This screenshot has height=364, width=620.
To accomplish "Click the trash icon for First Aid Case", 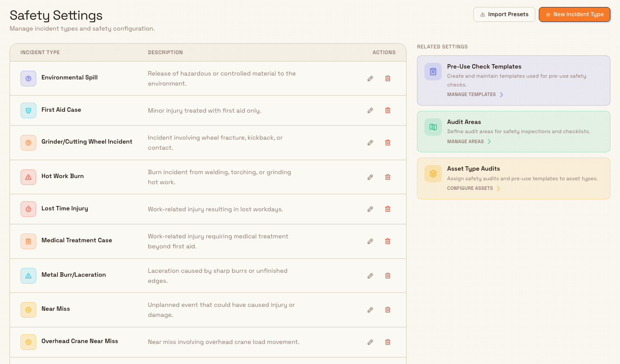I will (388, 110).
